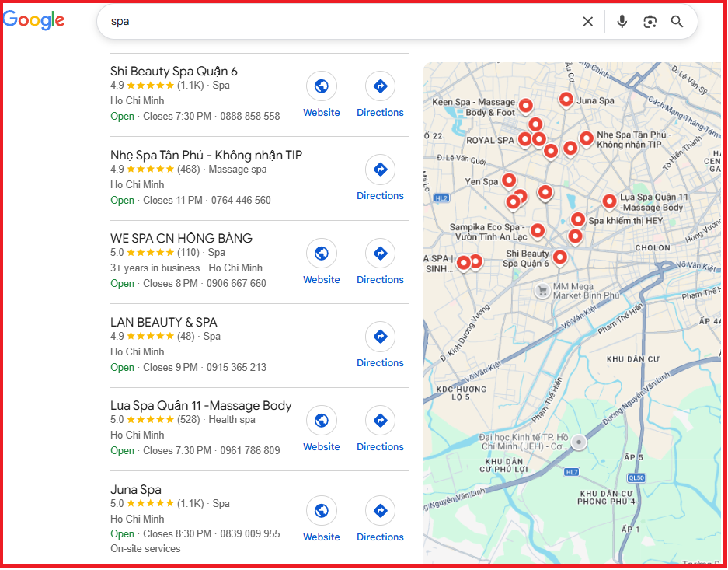This screenshot has height=570, width=728.
Task: Clear the search box text
Action: pyautogui.click(x=588, y=22)
